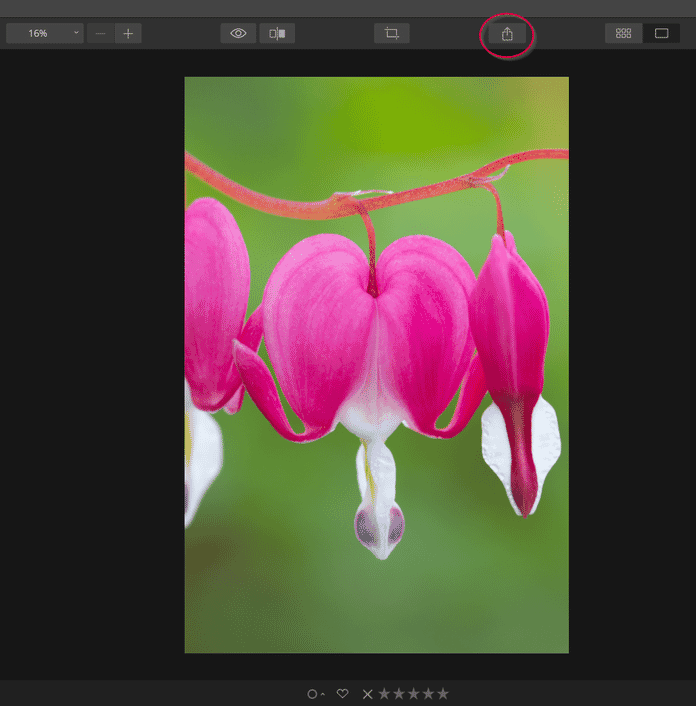Toggle the eye preview button
Viewport: 696px width, 706px height.
pyautogui.click(x=238, y=33)
